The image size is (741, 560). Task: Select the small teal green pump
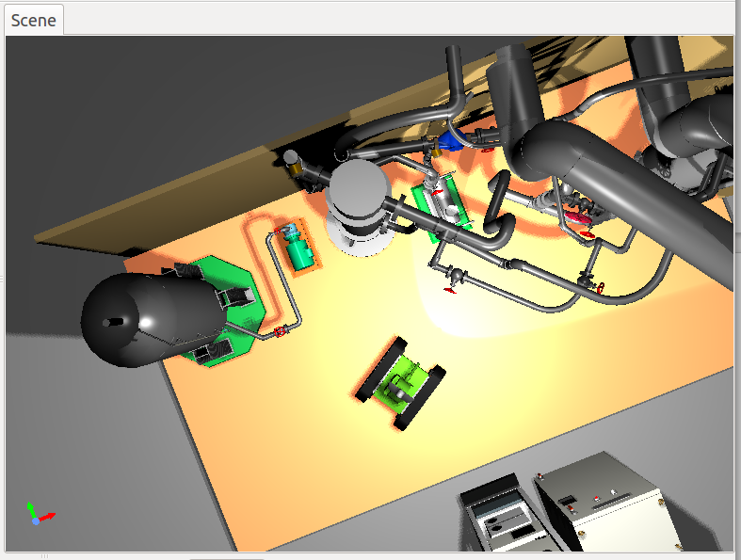299,248
